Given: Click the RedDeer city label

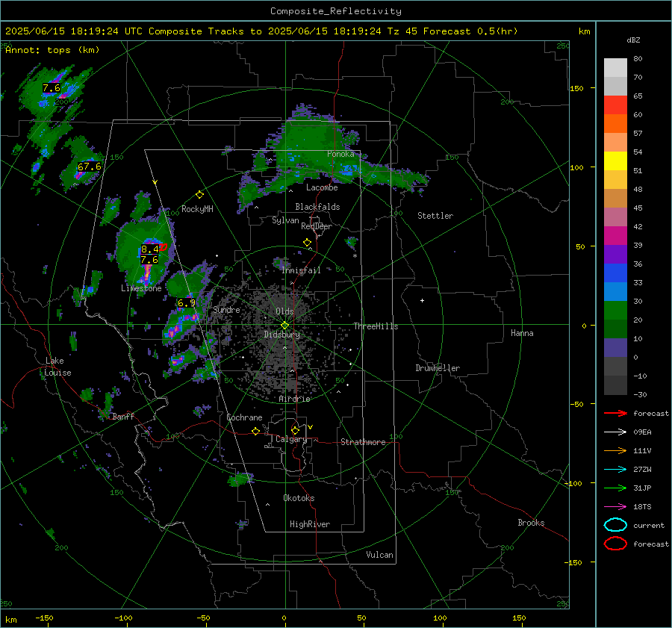Looking at the screenshot, I should 317,226.
